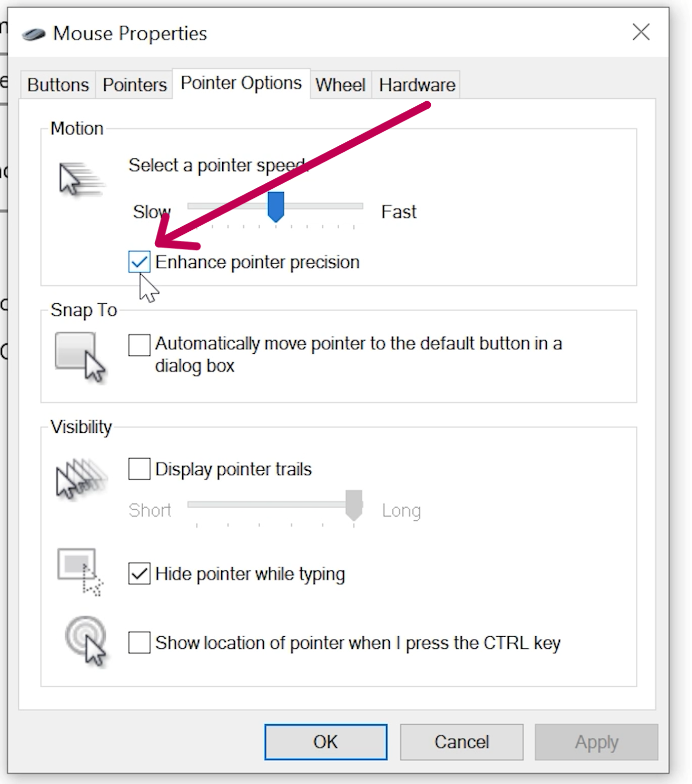This screenshot has height=784, width=692.
Task: Open the Pointers tab
Action: pyautogui.click(x=135, y=85)
